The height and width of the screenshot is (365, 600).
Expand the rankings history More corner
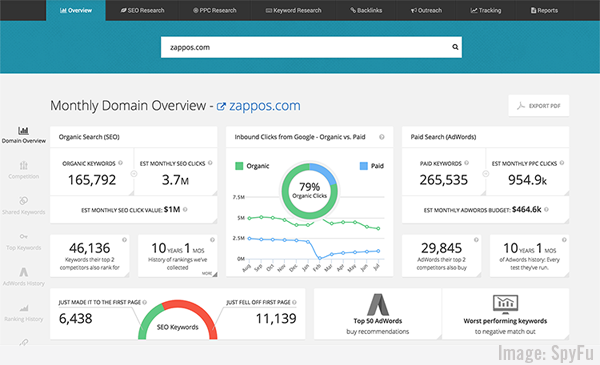tap(210, 273)
